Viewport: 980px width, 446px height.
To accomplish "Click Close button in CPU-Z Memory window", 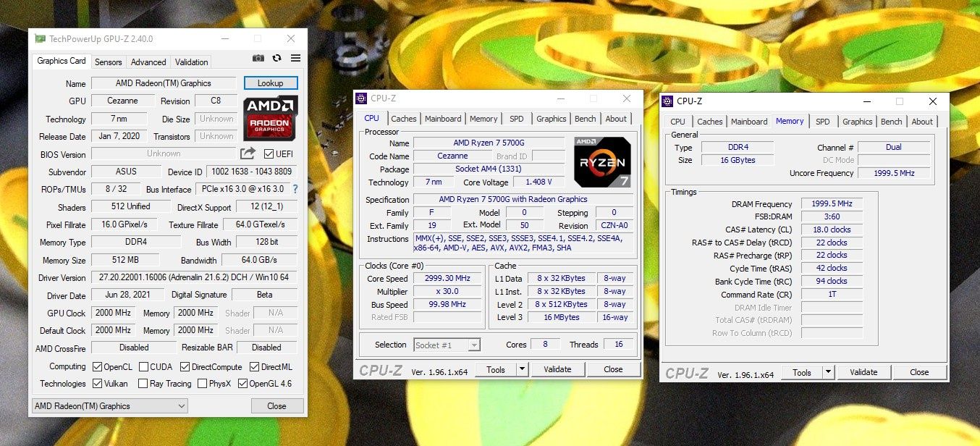I will click(x=919, y=372).
